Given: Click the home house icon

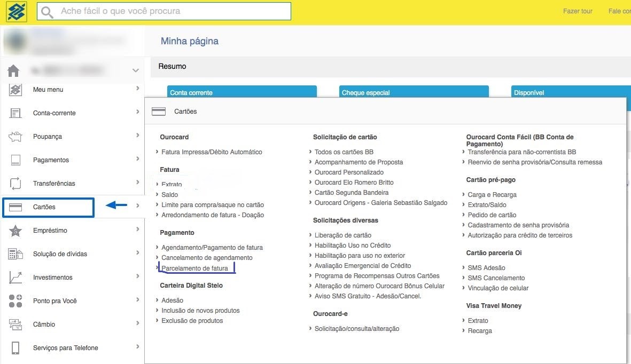Looking at the screenshot, I should click(x=13, y=70).
